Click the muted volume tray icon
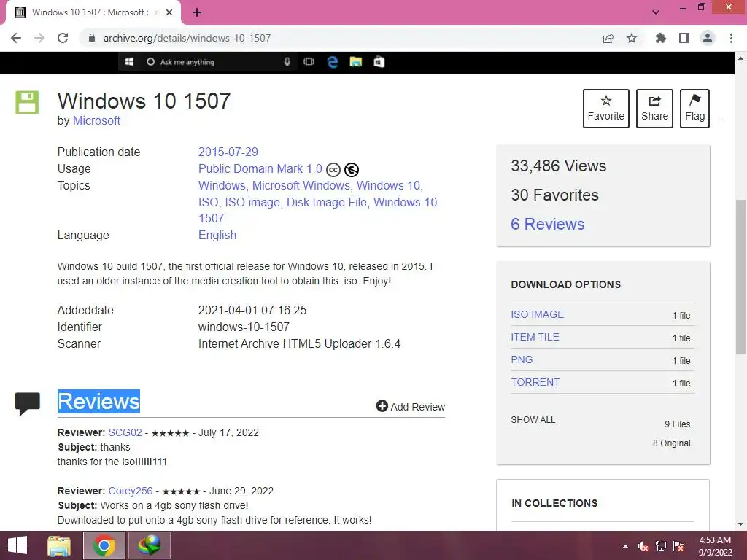The height and width of the screenshot is (560, 747). coord(643,546)
